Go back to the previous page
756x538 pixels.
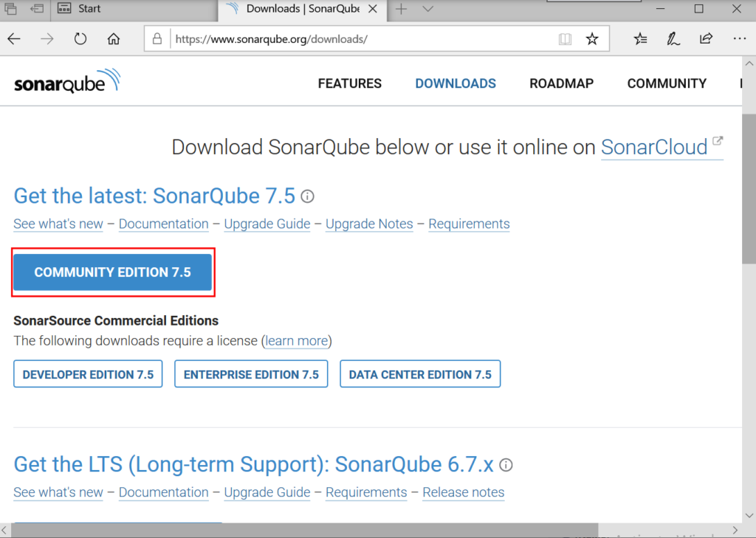(x=14, y=38)
